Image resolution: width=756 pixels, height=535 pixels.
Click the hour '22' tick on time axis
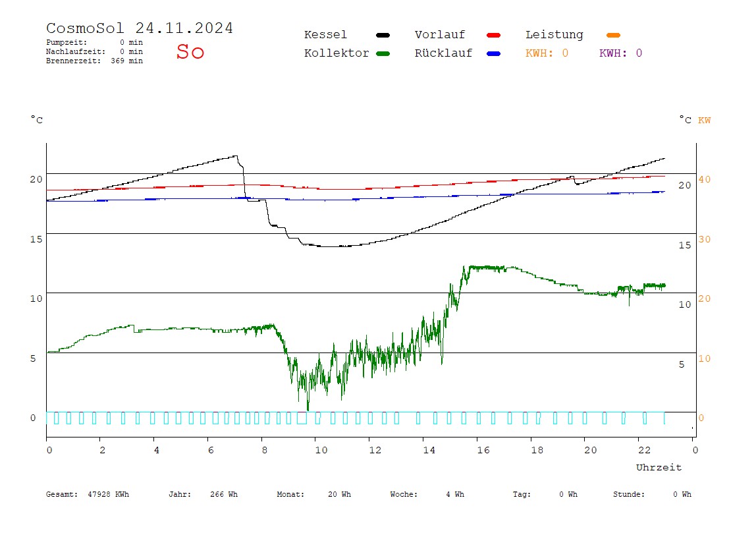click(x=645, y=450)
